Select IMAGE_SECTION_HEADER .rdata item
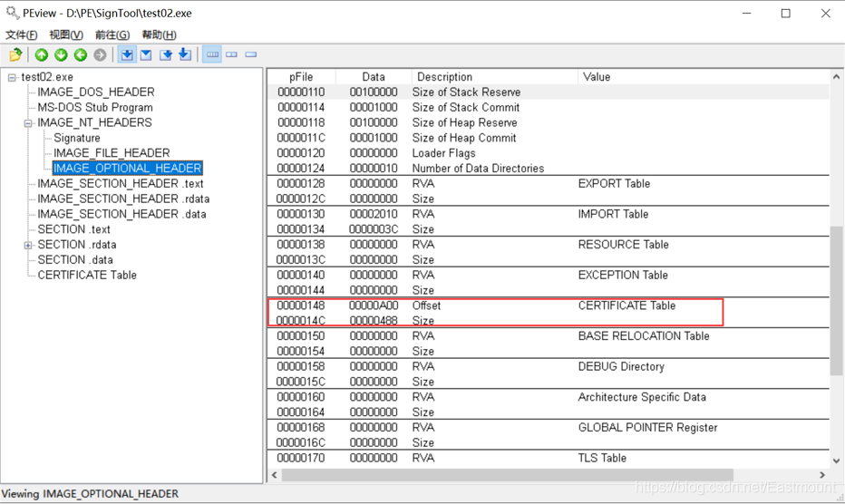The width and height of the screenshot is (845, 504). point(123,199)
